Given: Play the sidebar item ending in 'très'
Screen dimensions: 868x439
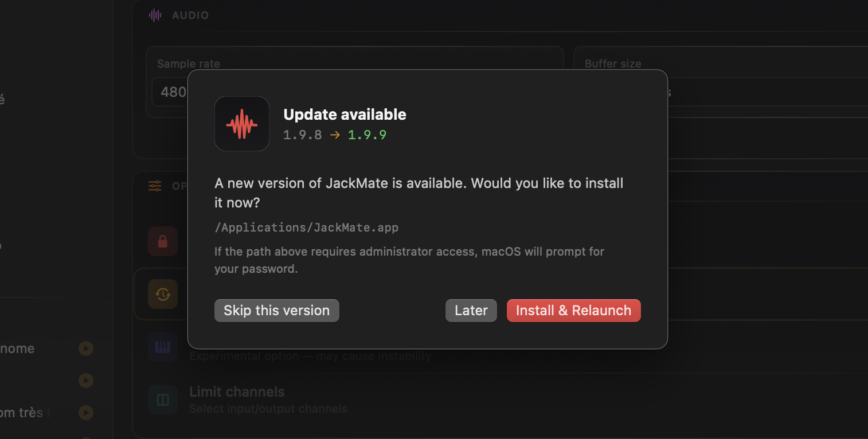Looking at the screenshot, I should coord(86,413).
